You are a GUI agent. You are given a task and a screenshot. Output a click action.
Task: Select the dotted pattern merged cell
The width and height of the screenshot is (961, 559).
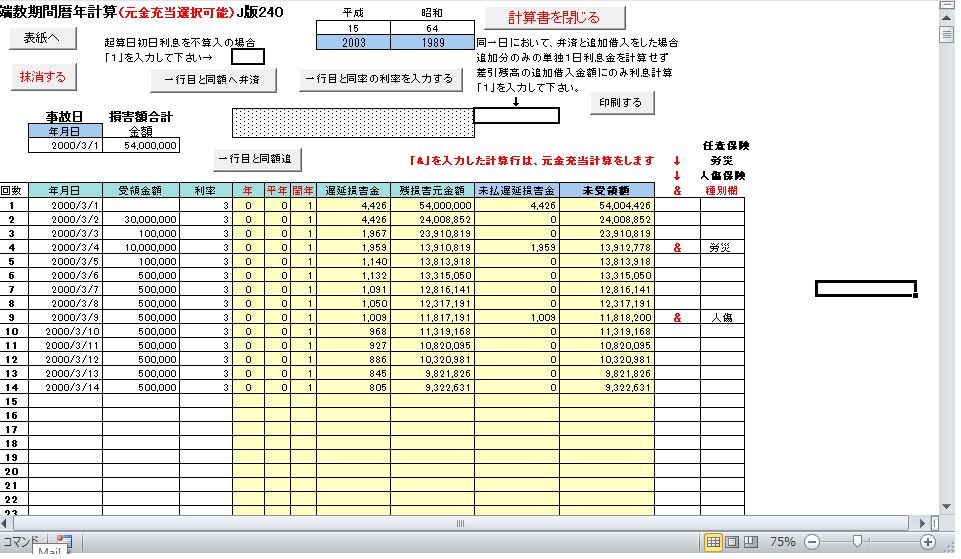coord(353,123)
